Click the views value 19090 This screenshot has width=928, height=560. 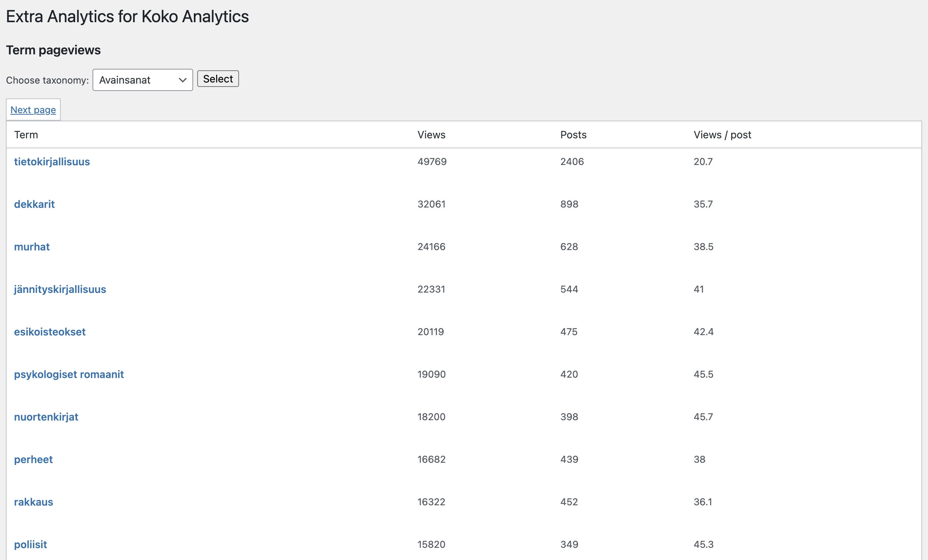click(x=431, y=374)
